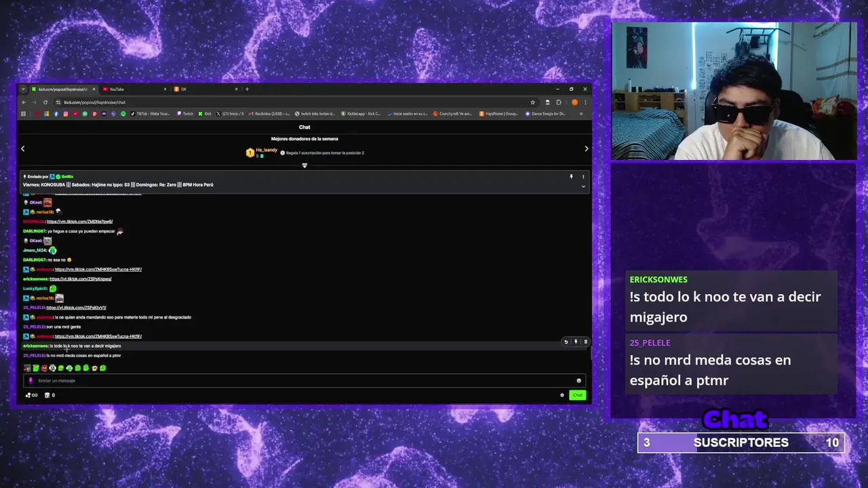Collapse the top donors panel handle
Viewport: 868px width, 488px height.
click(x=304, y=165)
